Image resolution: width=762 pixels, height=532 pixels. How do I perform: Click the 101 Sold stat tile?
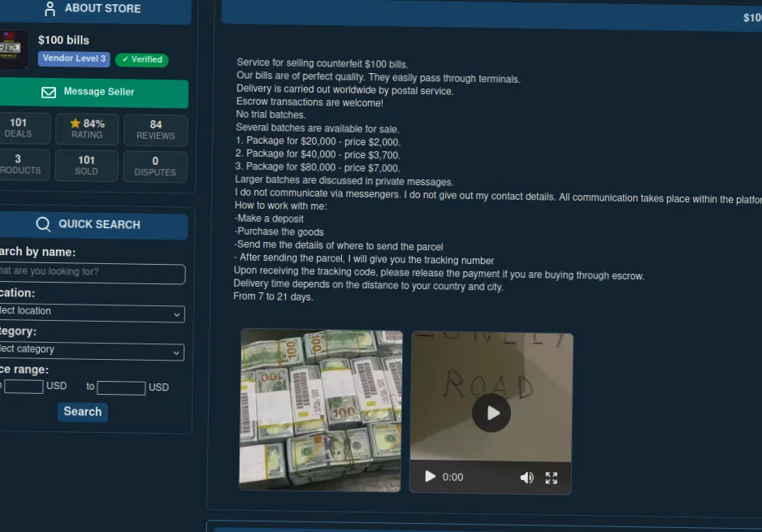coord(86,166)
